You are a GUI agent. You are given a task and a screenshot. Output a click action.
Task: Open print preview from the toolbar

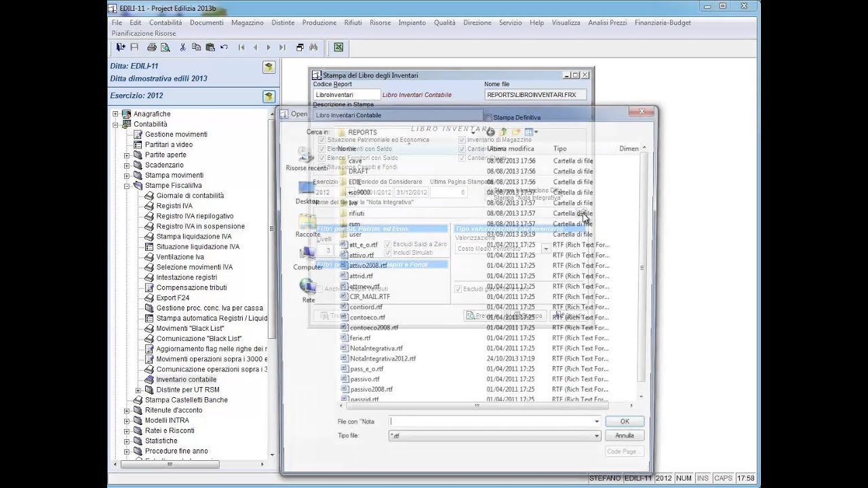click(165, 47)
